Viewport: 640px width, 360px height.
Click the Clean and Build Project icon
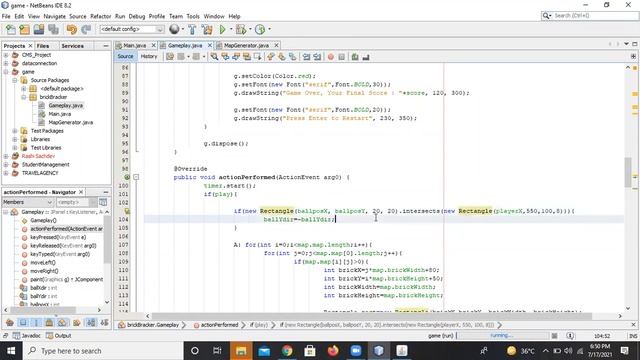[x=207, y=29]
